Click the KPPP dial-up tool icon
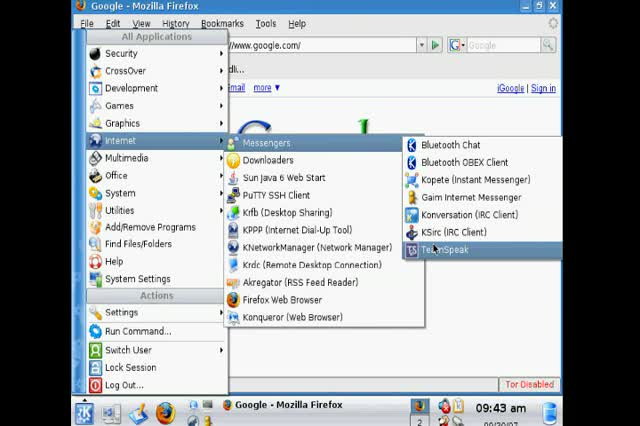This screenshot has height=426, width=640. coord(233,230)
